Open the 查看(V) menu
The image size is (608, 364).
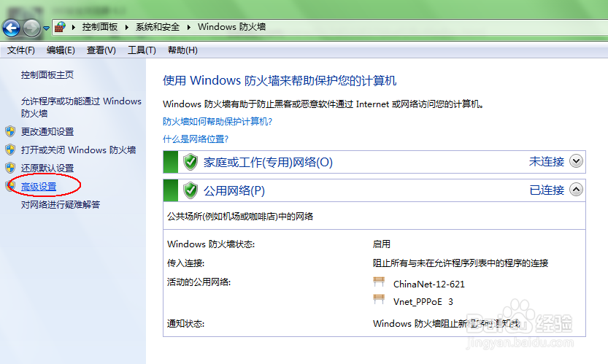coord(101,50)
